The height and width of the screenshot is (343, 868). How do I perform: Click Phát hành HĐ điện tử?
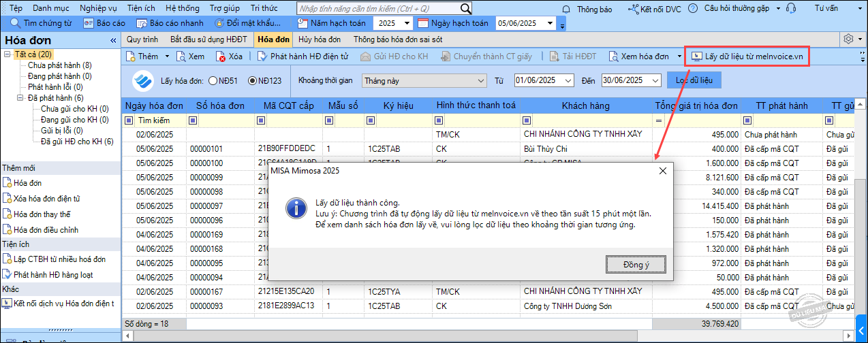(303, 56)
